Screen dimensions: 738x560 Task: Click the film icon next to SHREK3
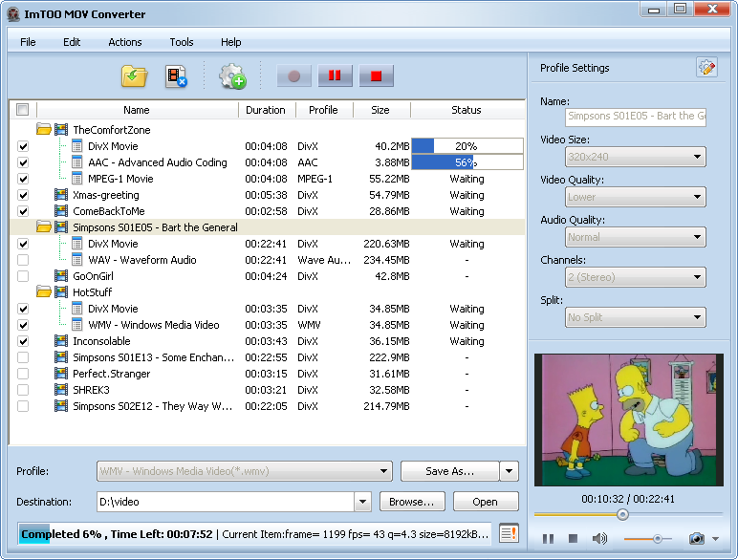tap(61, 389)
